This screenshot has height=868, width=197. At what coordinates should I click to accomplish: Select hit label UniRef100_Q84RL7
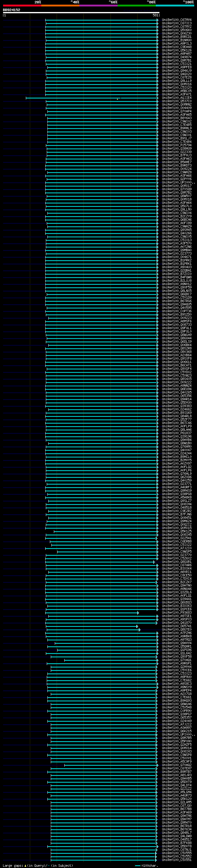pyautogui.click(x=177, y=833)
